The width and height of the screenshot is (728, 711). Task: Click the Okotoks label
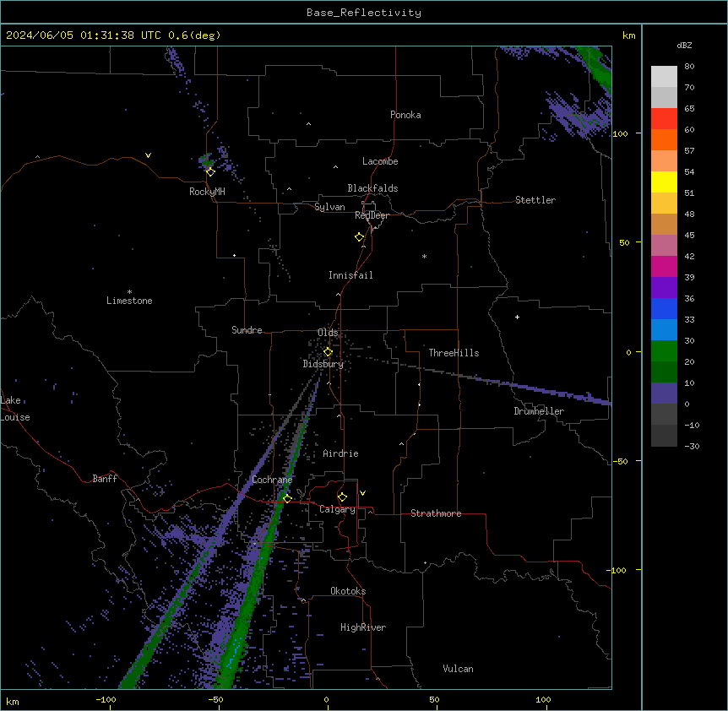click(x=348, y=591)
